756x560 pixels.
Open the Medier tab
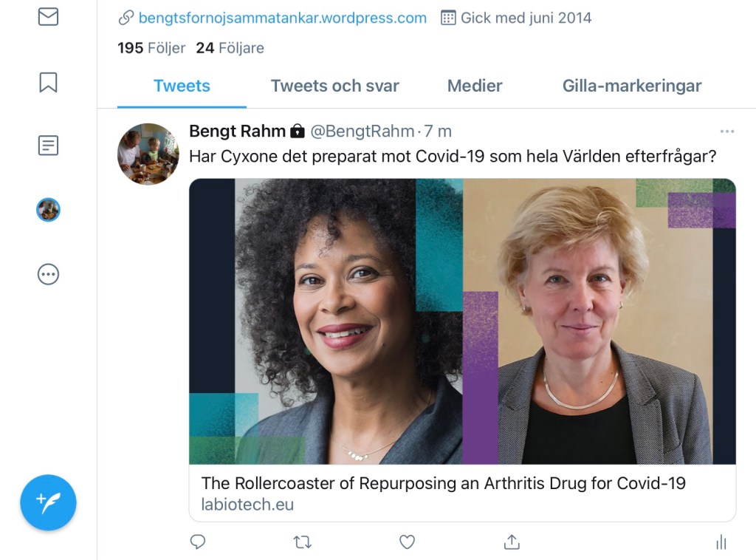coord(475,86)
